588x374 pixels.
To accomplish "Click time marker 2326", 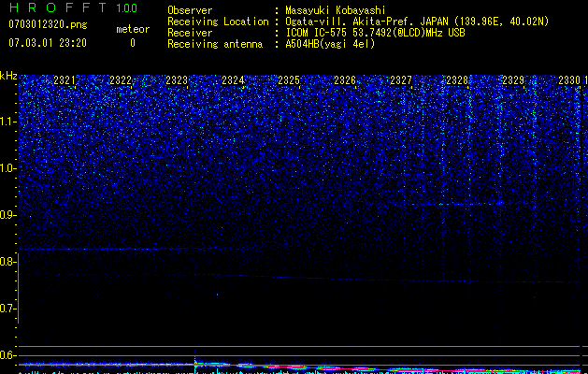I will (345, 80).
